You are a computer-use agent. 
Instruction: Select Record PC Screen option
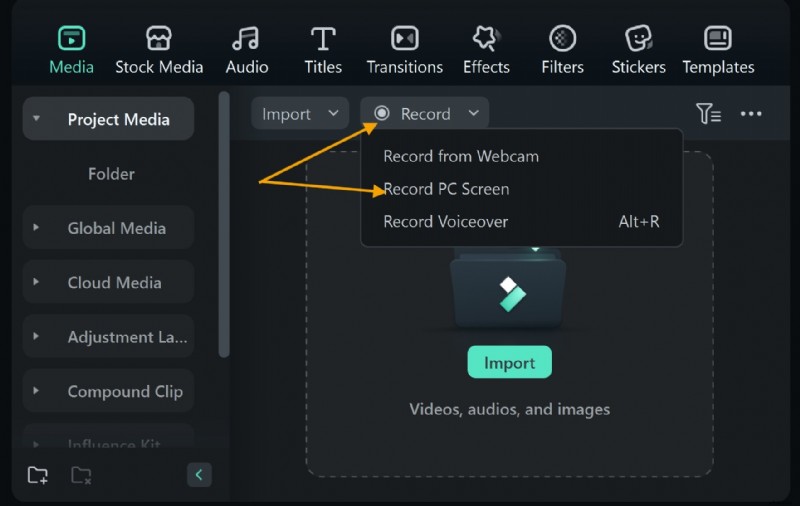[446, 189]
